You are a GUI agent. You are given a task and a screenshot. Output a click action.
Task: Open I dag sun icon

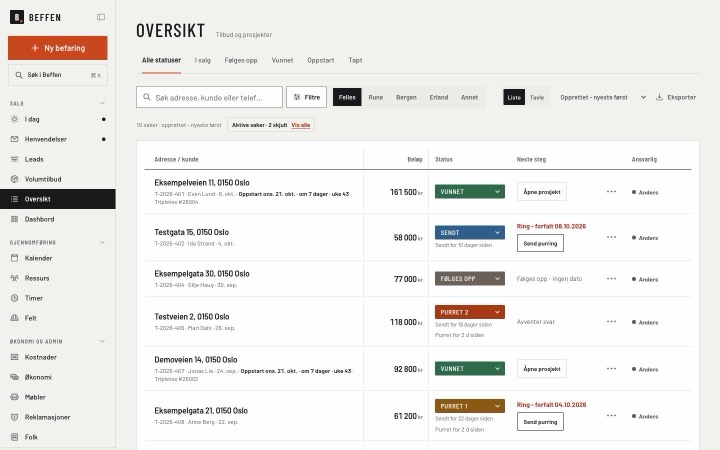(15, 119)
